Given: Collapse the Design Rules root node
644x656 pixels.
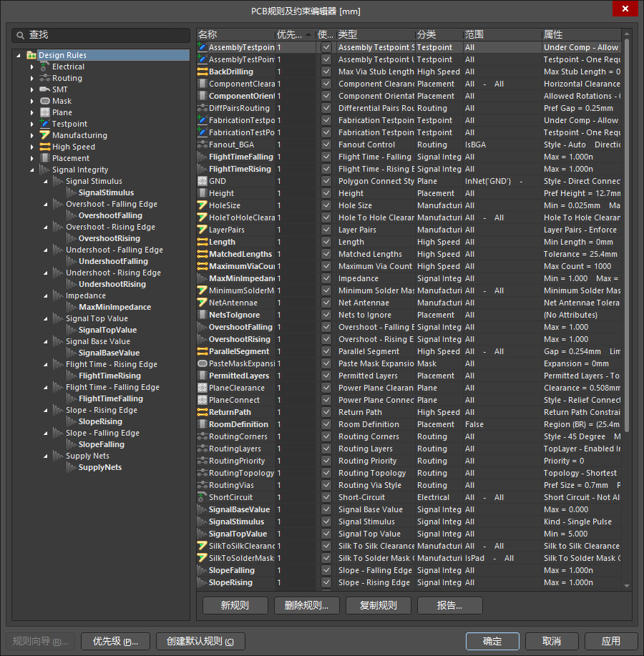Looking at the screenshot, I should (x=19, y=55).
